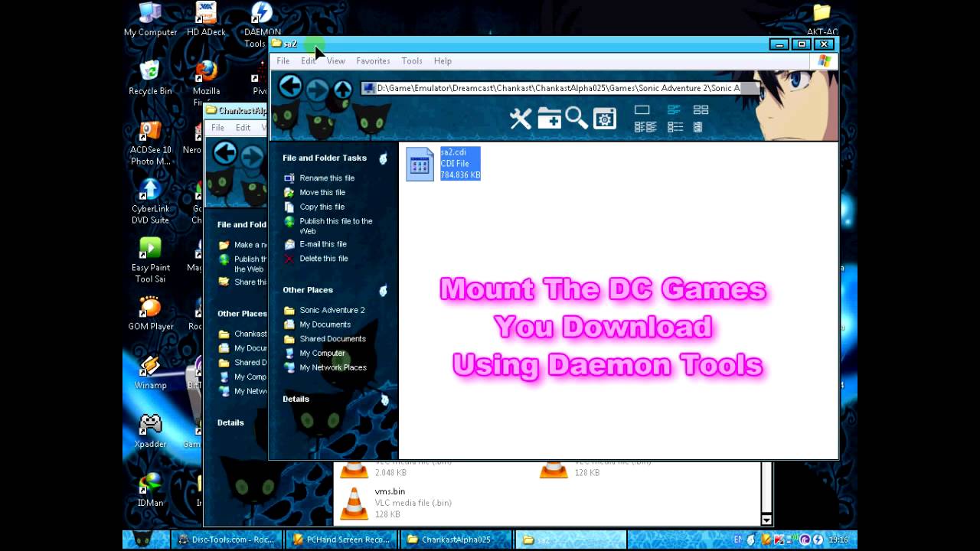The width and height of the screenshot is (980, 551).
Task: Open the Recycle Bin
Action: 150,78
